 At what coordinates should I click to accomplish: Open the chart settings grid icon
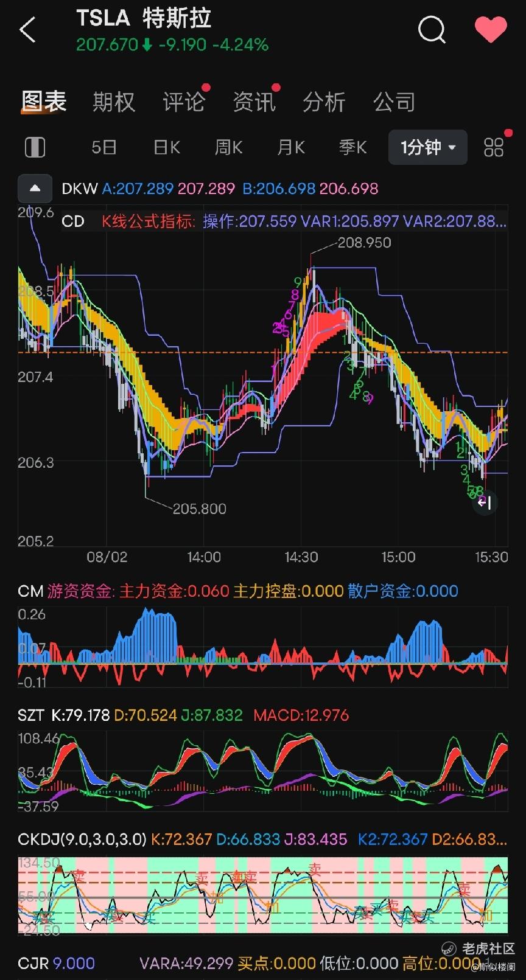click(x=494, y=147)
